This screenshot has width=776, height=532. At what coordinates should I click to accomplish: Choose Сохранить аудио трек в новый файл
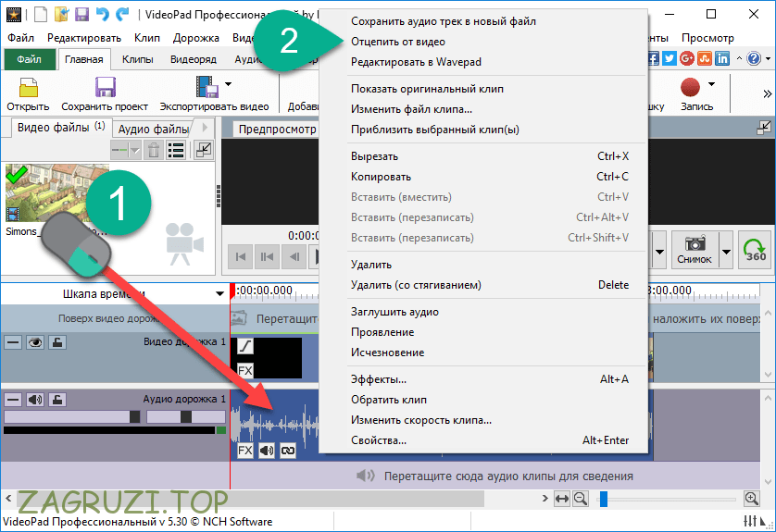[444, 21]
